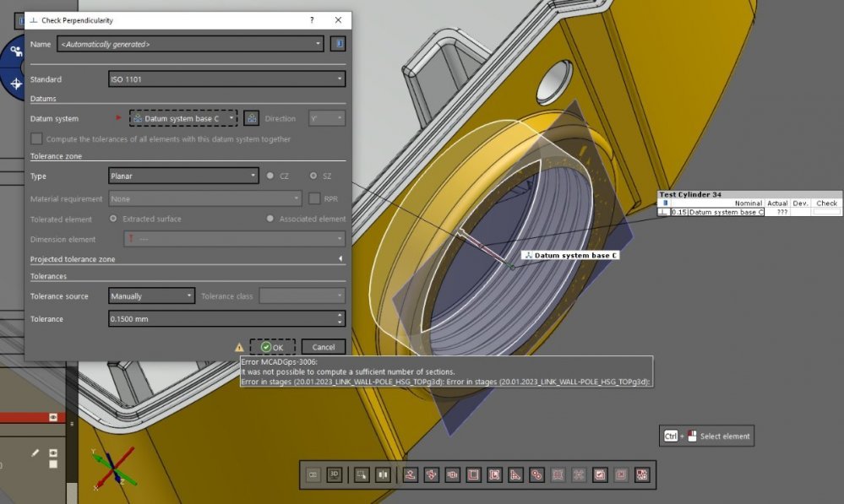Open Tolerance source dropdown set to Manually
The image size is (844, 504).
152,296
